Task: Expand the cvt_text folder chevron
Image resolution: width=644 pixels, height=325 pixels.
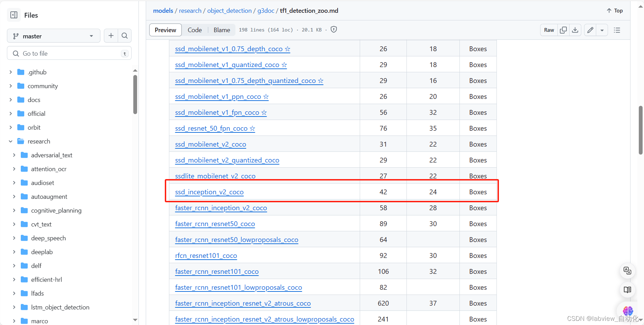Action: pos(14,224)
